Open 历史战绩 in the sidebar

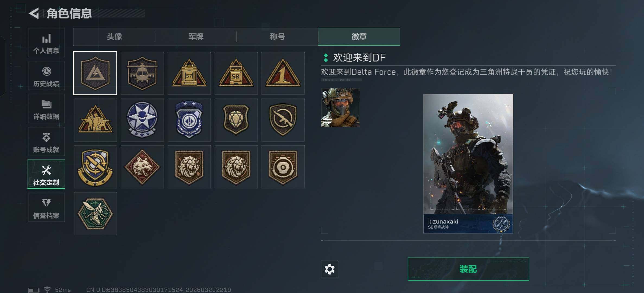point(46,76)
